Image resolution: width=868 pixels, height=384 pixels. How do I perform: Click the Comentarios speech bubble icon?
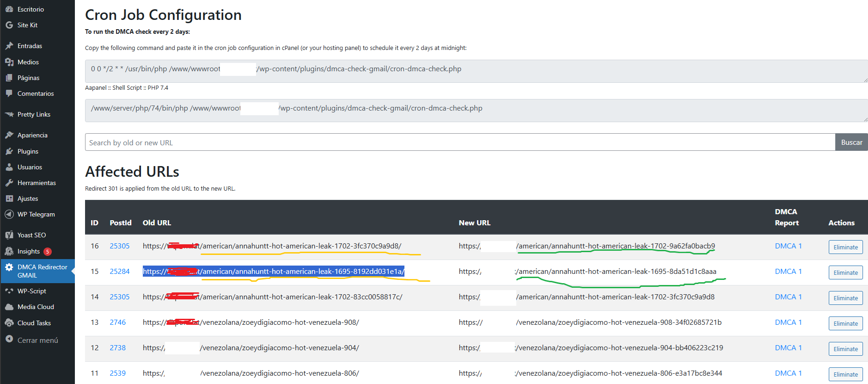[9, 93]
